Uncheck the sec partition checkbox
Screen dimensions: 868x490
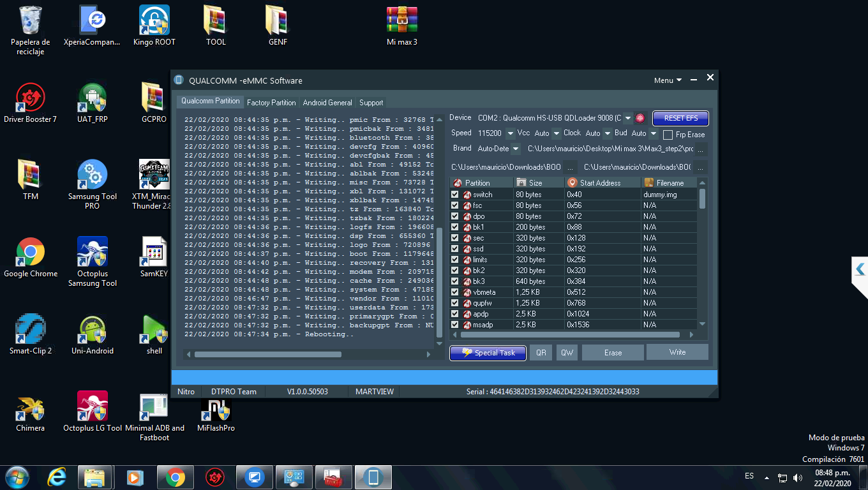pos(455,238)
